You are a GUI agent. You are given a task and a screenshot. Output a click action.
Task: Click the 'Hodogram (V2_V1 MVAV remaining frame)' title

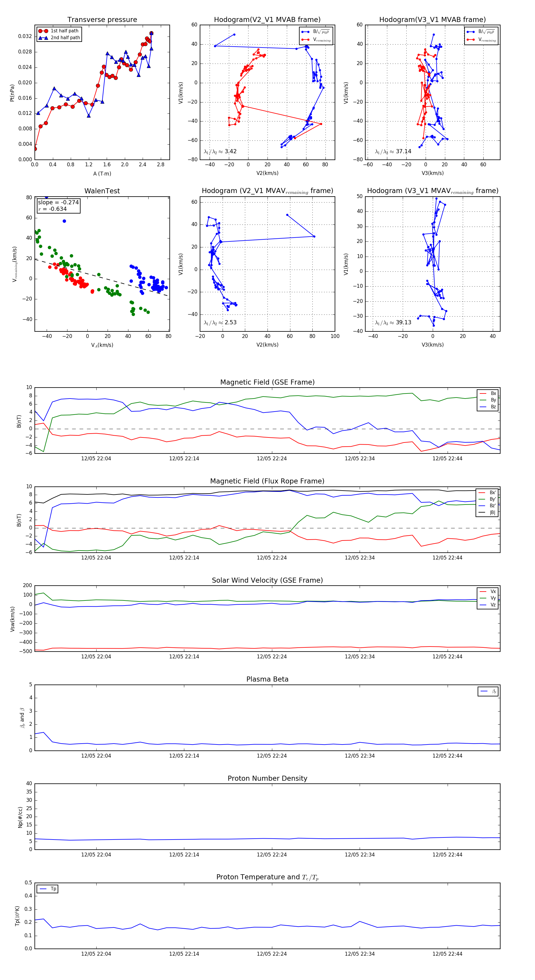(267, 191)
